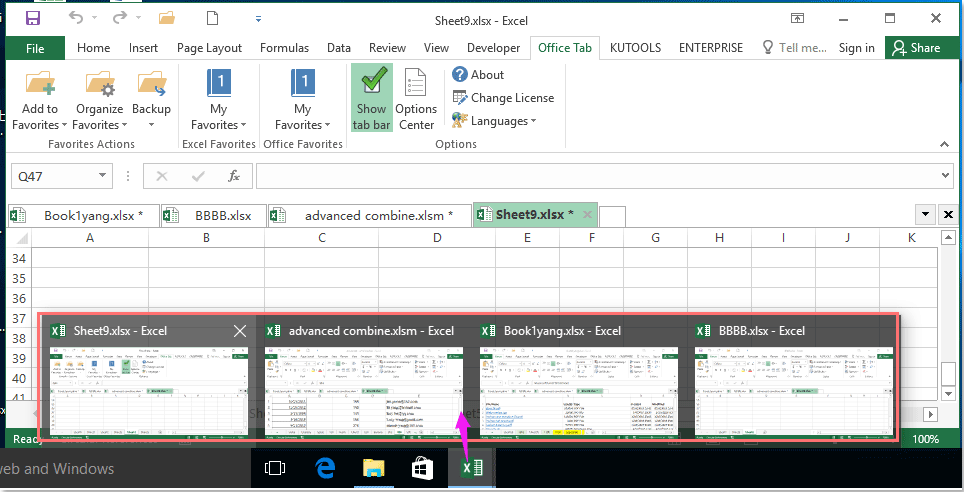Close the Sheet9.xlsx preview window
The height and width of the screenshot is (492, 964).
240,331
